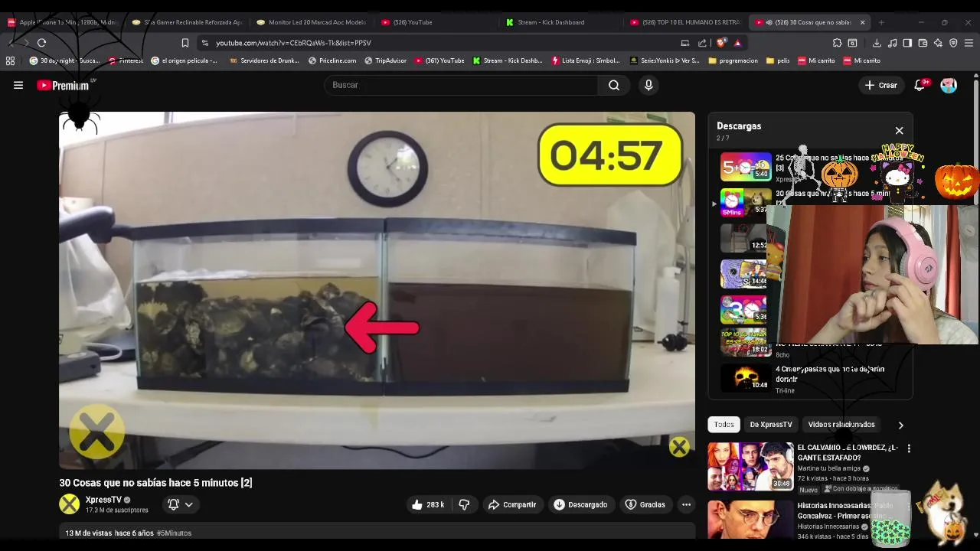Open the browser main menu
Viewport: 980px width, 551px height.
tap(969, 43)
